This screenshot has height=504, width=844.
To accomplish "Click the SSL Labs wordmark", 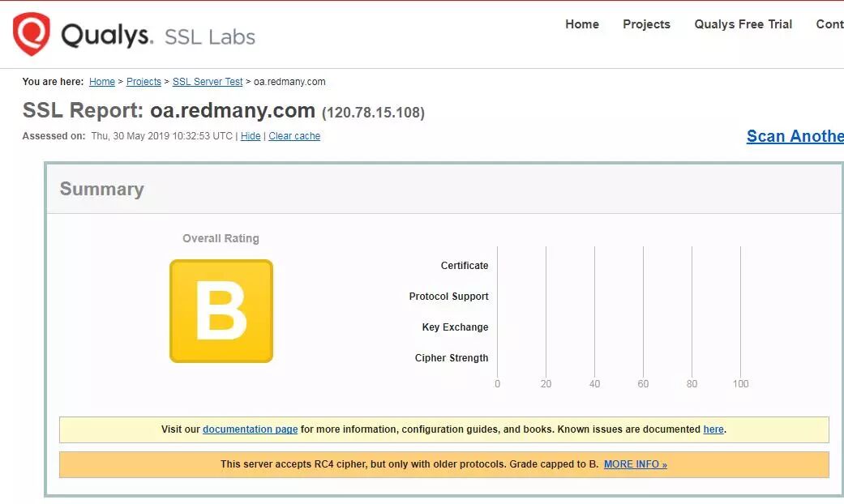I will (209, 37).
